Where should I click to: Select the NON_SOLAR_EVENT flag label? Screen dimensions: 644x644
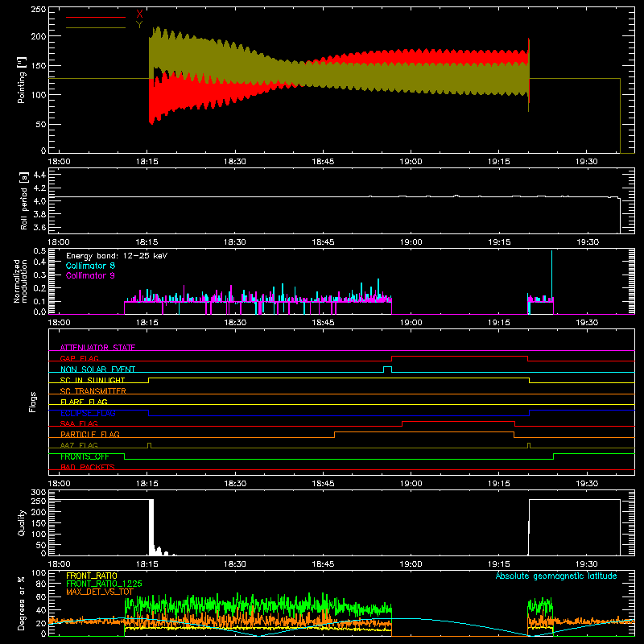click(x=97, y=369)
